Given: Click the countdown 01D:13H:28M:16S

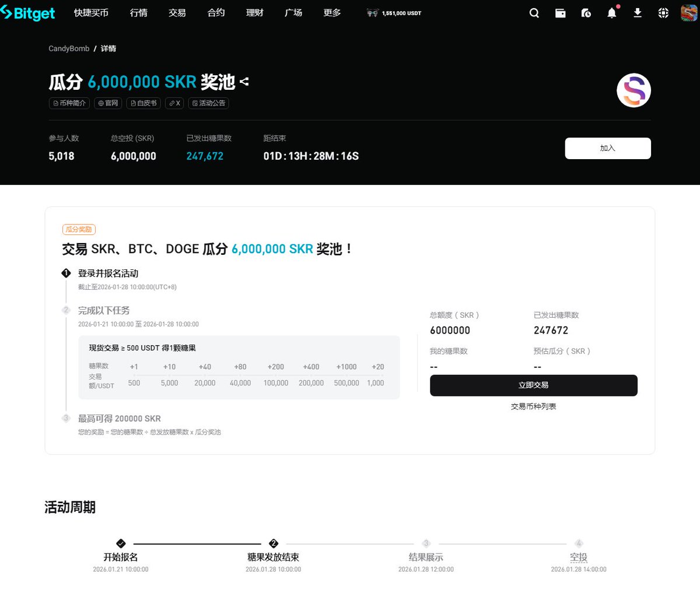Looking at the screenshot, I should [311, 156].
